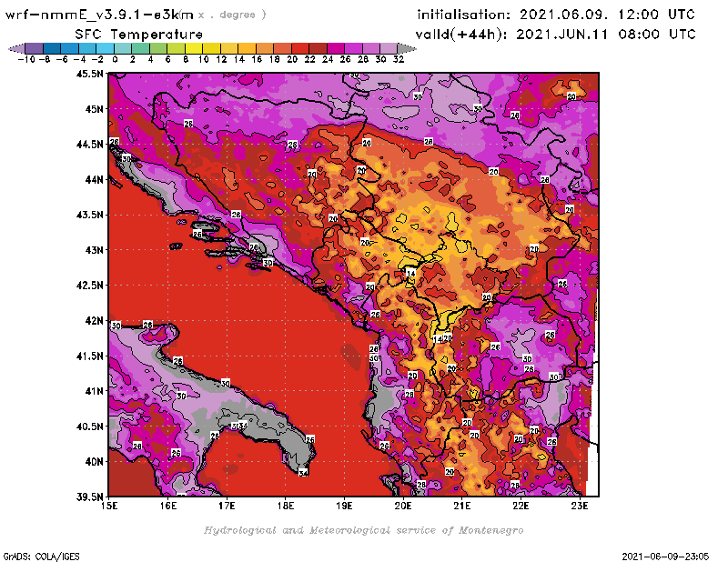
Task: Click the 16E longitude axis label
Action: point(168,506)
